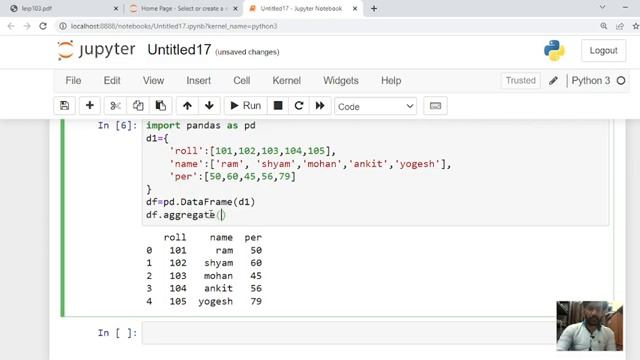The width and height of the screenshot is (640, 360).
Task: Click the Python logo icon
Action: pos(554,51)
